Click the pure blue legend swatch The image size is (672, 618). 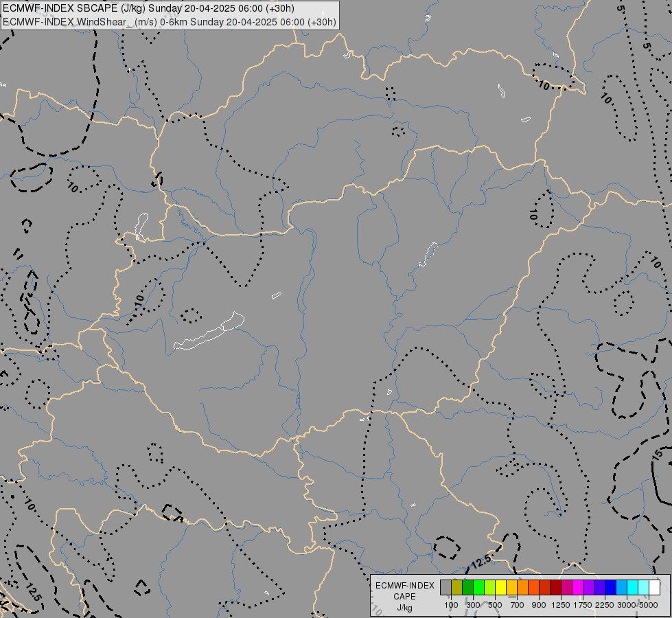pyautogui.click(x=610, y=588)
